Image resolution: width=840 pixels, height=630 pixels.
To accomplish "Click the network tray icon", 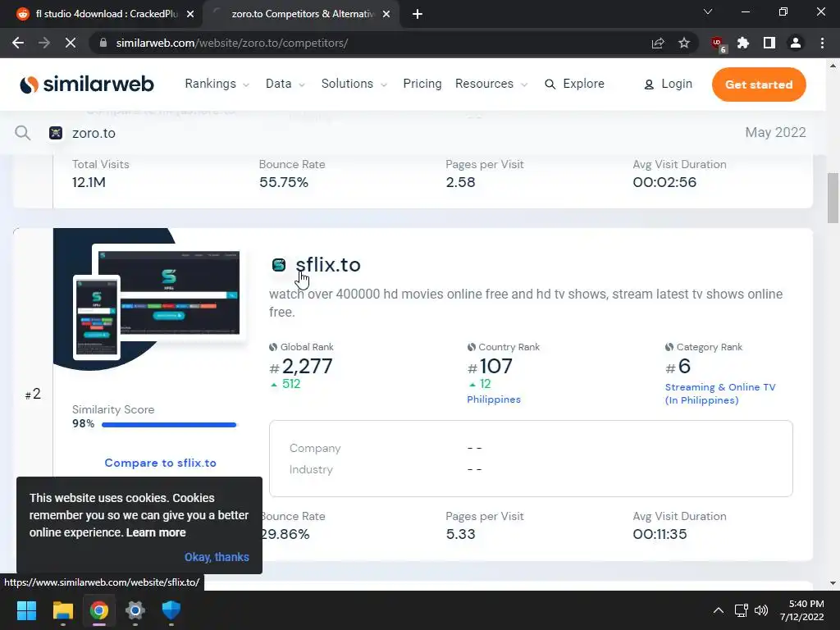I will pos(742,610).
